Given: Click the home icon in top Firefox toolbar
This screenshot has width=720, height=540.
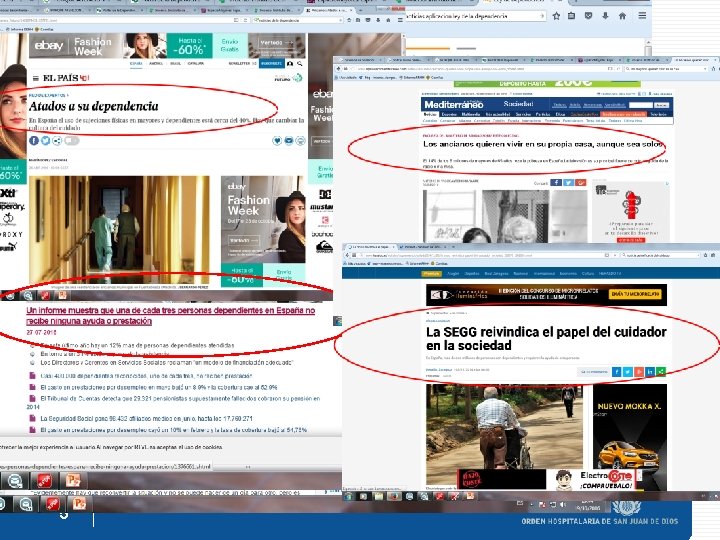Looking at the screenshot, I should (622, 16).
